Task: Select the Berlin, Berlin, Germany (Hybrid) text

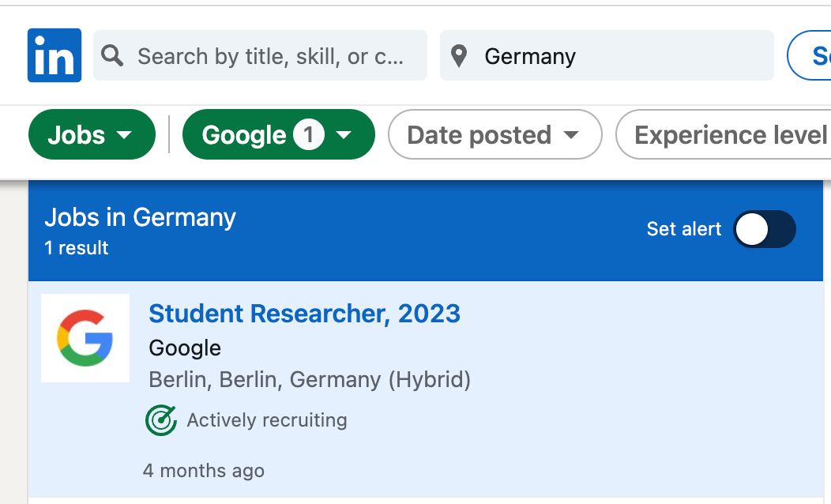Action: [x=310, y=380]
